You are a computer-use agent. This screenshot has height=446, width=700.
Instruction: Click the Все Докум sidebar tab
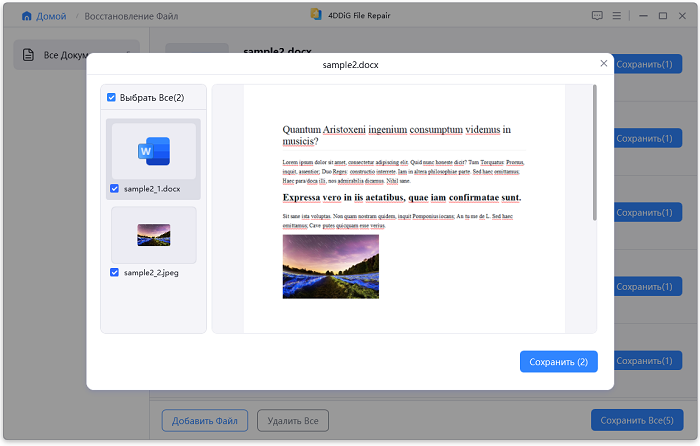[76, 55]
